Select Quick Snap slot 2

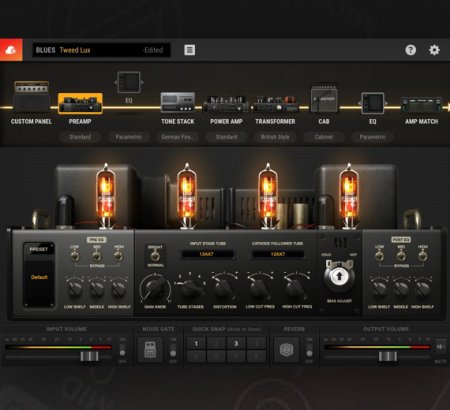(x=216, y=343)
